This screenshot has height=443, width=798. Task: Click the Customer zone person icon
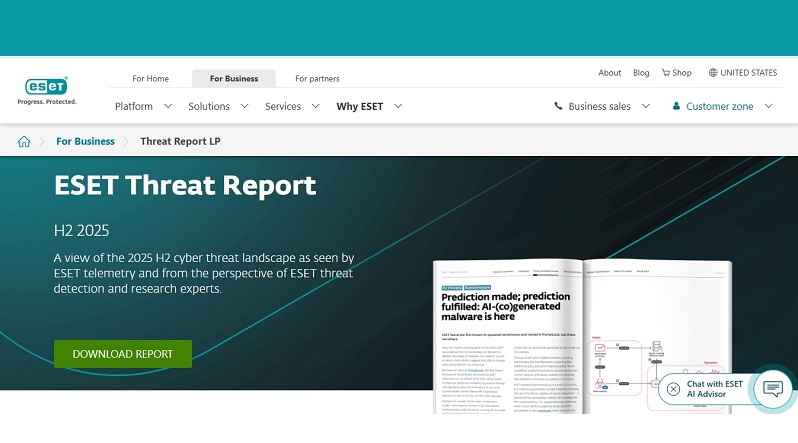click(677, 106)
